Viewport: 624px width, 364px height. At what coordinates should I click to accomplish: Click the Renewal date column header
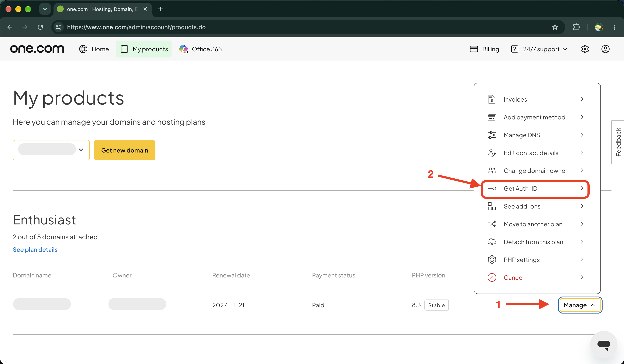click(x=231, y=275)
